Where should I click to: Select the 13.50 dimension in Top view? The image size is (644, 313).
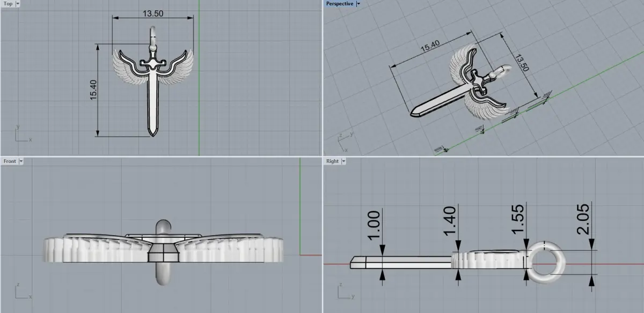click(153, 13)
